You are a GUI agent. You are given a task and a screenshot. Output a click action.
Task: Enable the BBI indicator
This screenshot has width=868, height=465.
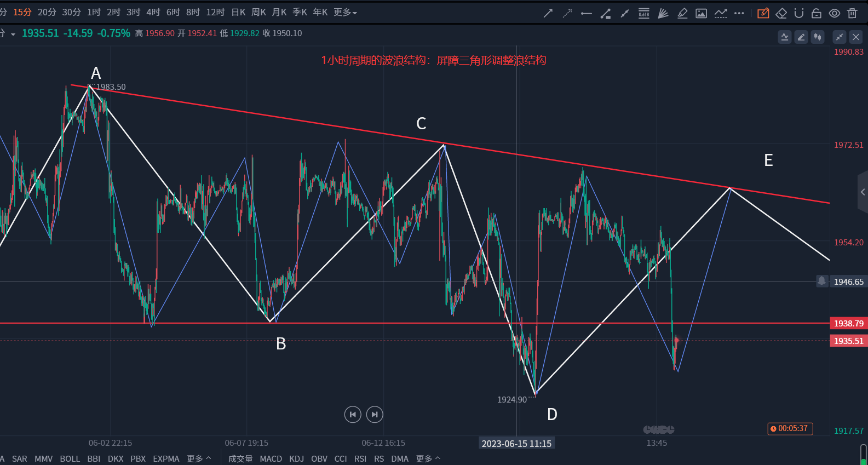pyautogui.click(x=94, y=458)
